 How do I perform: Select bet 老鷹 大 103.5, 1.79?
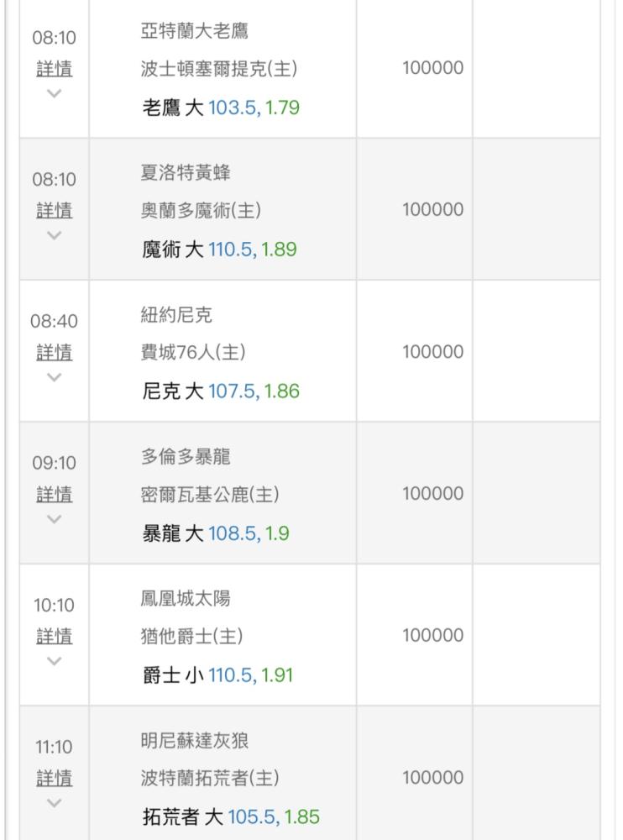221,108
